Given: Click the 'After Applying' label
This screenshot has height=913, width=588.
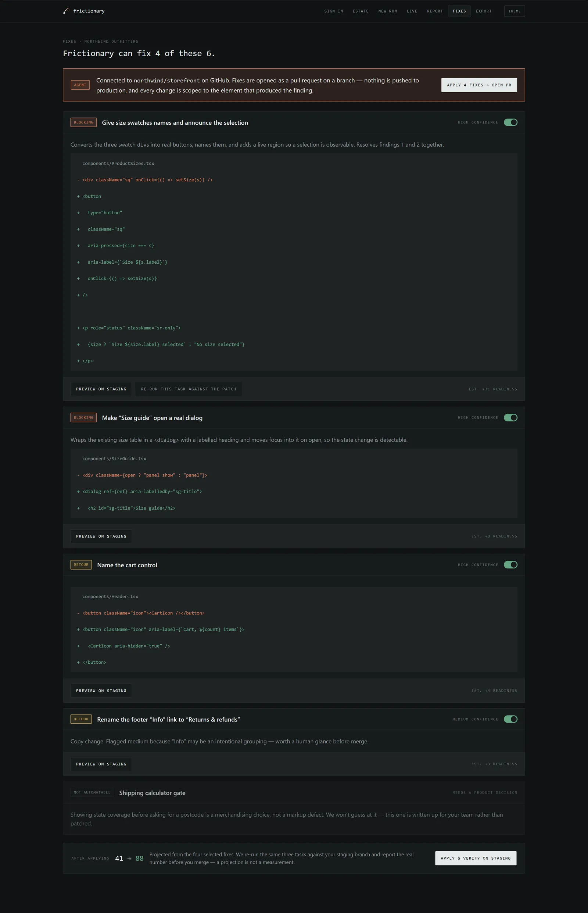Looking at the screenshot, I should coord(90,858).
